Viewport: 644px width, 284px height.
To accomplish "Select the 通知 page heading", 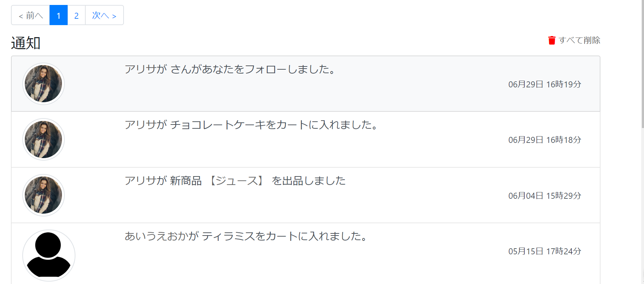I will point(25,43).
